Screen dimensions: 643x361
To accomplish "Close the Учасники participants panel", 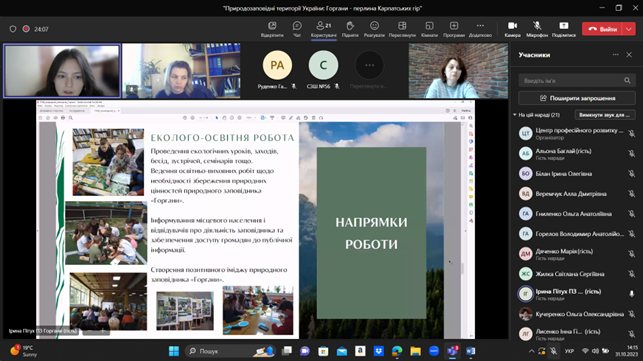I will pos(629,55).
